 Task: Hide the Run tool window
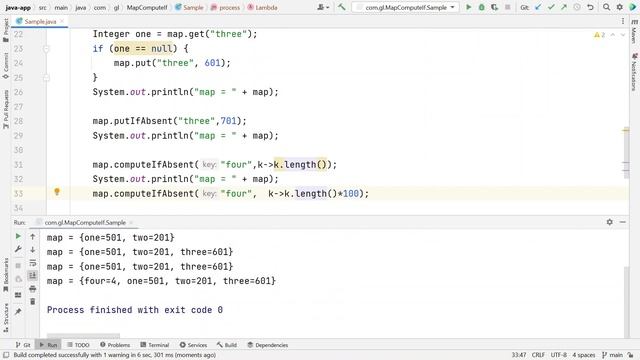(x=622, y=222)
